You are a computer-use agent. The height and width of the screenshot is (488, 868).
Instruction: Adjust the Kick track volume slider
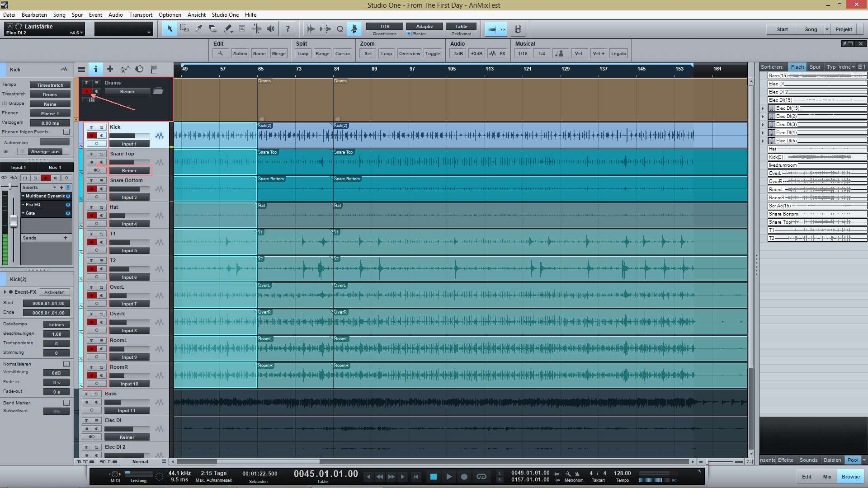tap(129, 136)
